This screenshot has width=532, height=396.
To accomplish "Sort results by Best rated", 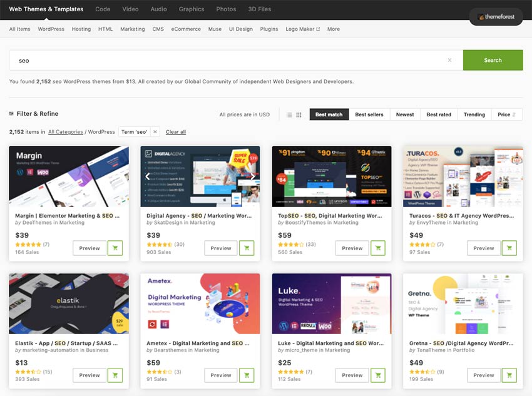I will click(439, 114).
